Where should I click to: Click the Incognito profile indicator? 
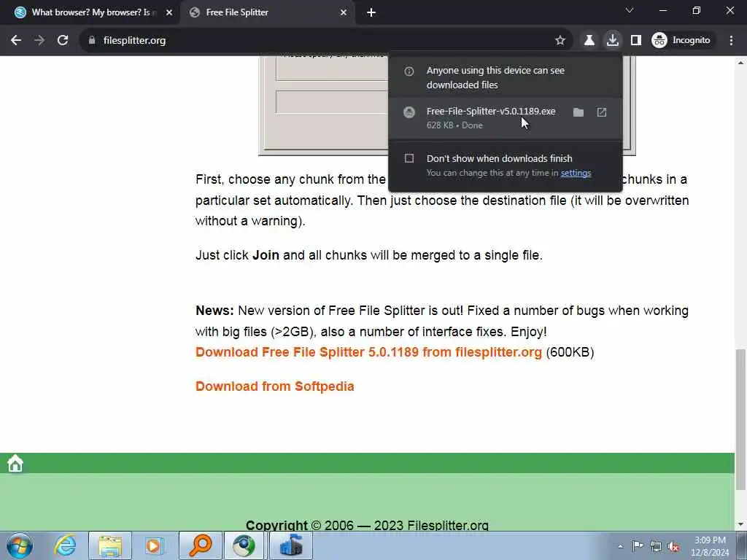click(681, 41)
